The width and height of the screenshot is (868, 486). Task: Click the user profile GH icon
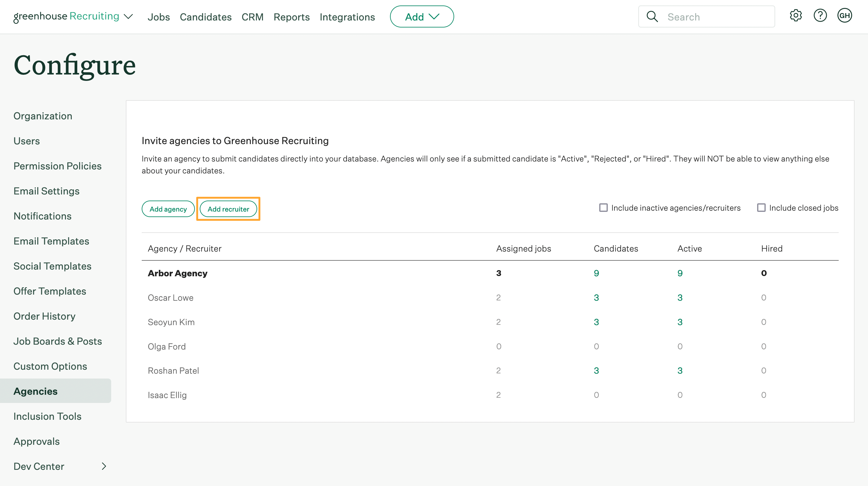click(845, 16)
